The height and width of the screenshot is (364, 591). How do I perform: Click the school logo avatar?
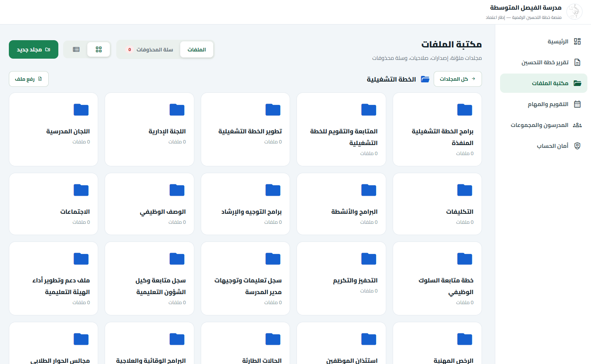point(574,12)
